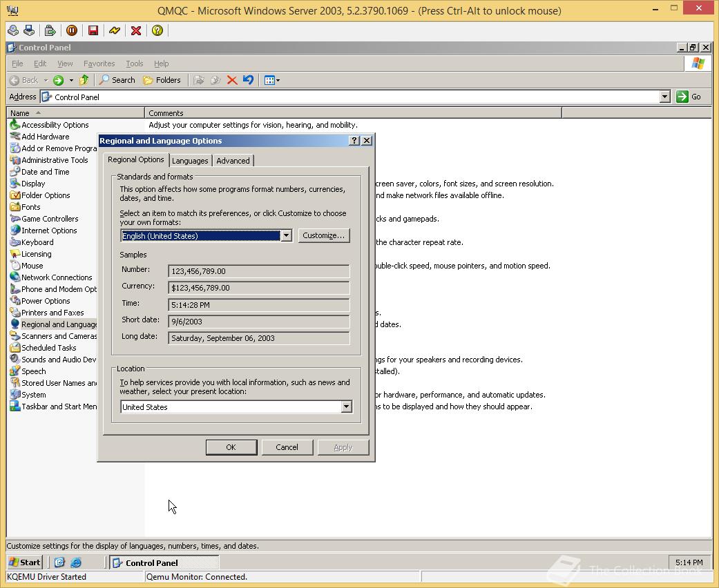Open the Views dropdown button
Viewport: 719px width, 588px height.
[272, 80]
